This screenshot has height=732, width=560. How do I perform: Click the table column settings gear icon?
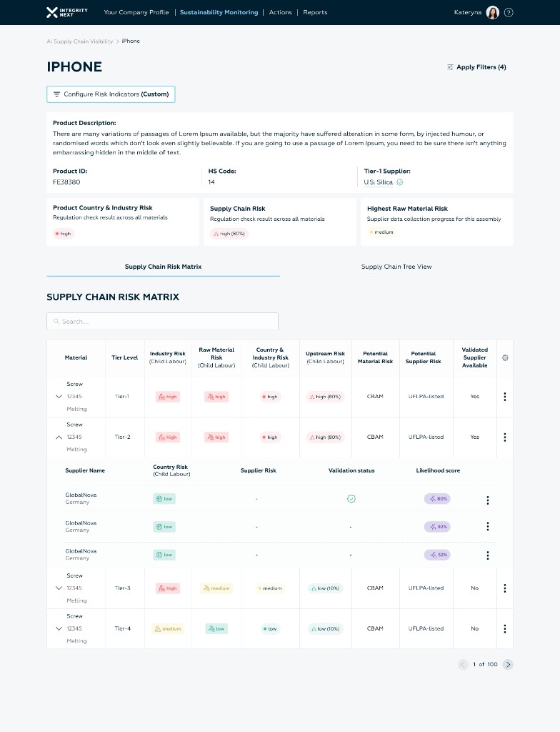pos(505,357)
